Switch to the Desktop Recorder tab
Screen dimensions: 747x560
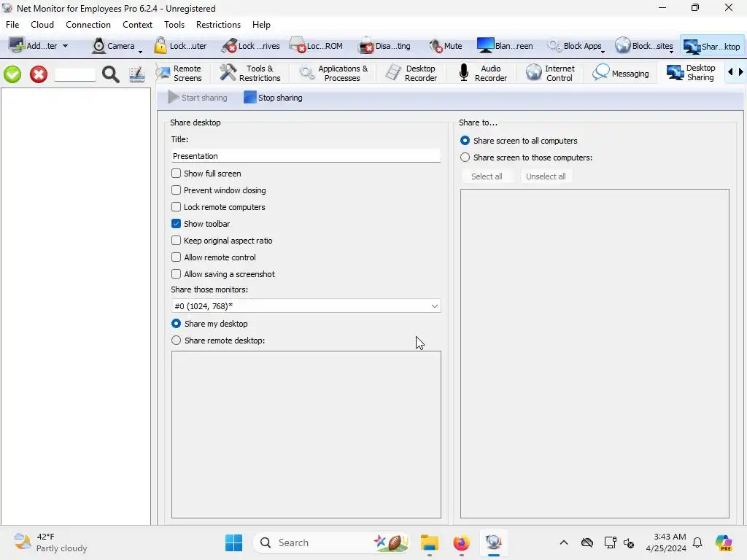pyautogui.click(x=411, y=74)
